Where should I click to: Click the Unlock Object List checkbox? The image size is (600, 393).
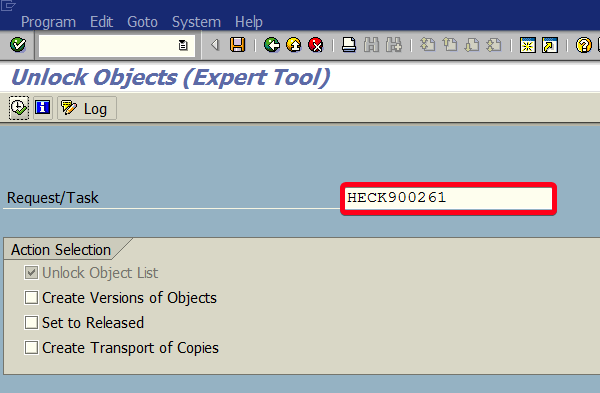coord(31,273)
